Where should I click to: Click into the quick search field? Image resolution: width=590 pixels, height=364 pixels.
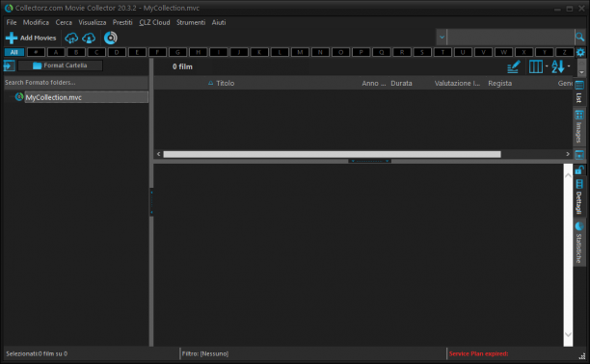pyautogui.click(x=510, y=37)
